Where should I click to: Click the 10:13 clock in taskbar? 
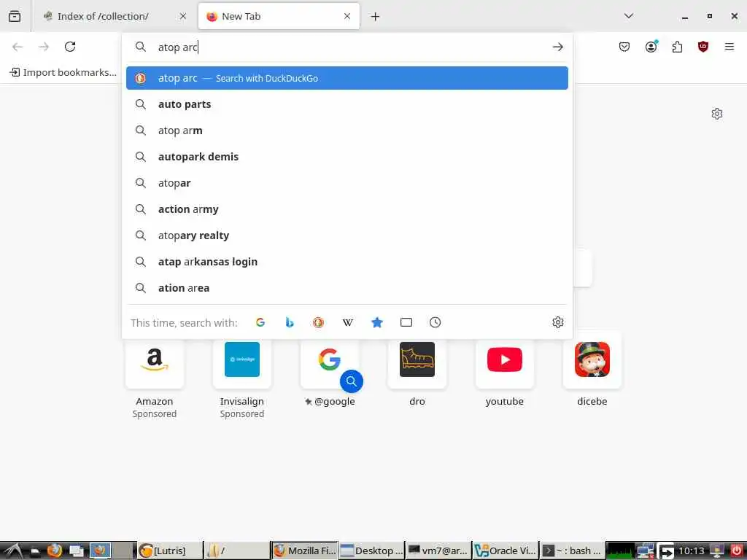[692, 551]
